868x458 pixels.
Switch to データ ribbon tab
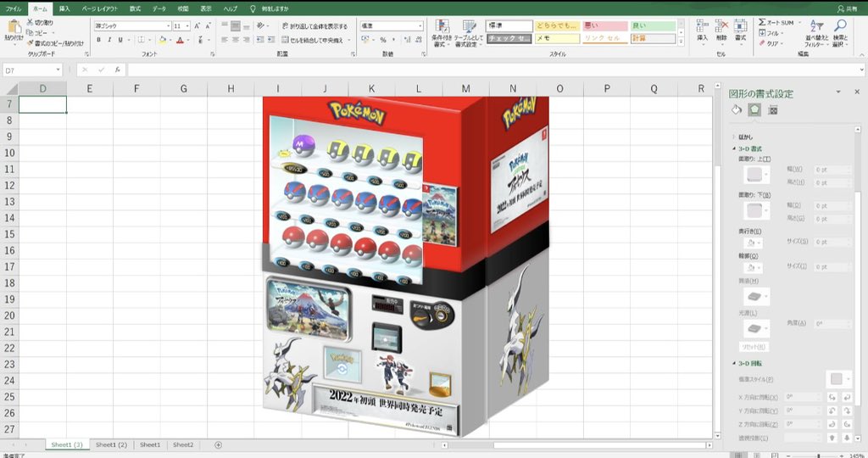159,8
